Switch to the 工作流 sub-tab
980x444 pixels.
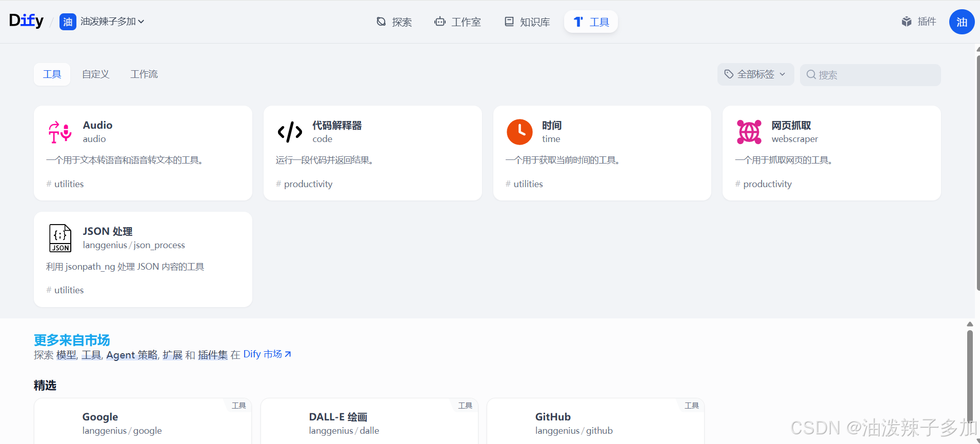tap(144, 74)
